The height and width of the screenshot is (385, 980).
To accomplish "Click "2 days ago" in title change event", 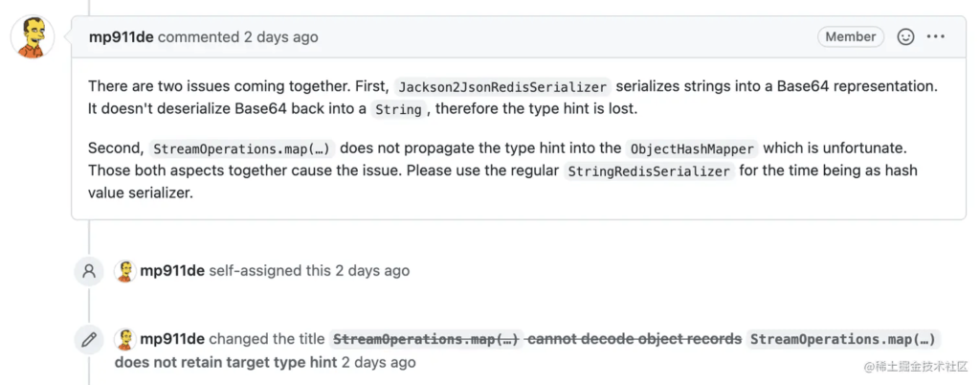I will 379,362.
